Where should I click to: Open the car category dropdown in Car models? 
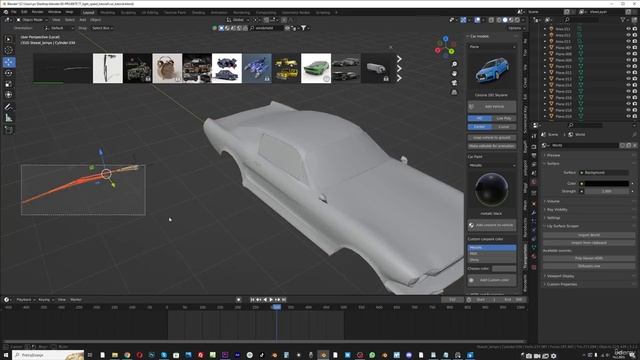492,47
